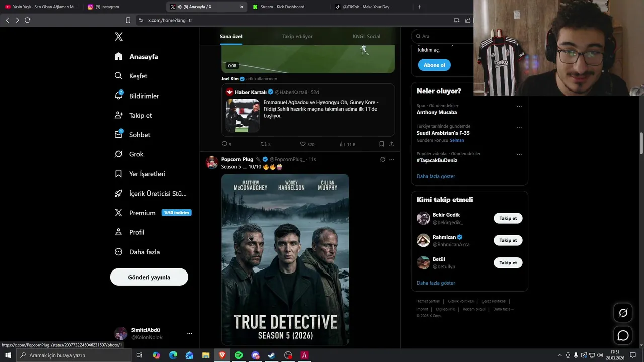The height and width of the screenshot is (362, 644).
Task: Open Steam from taskbar
Action: 271,355
